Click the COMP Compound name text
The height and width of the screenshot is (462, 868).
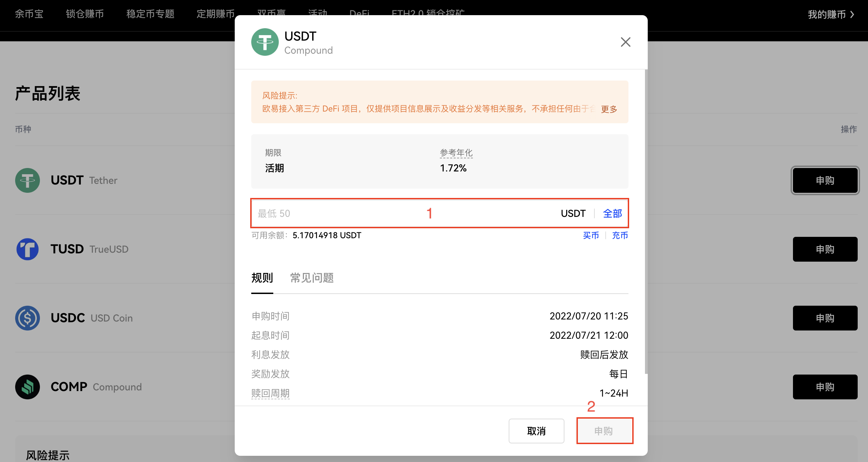coord(96,387)
